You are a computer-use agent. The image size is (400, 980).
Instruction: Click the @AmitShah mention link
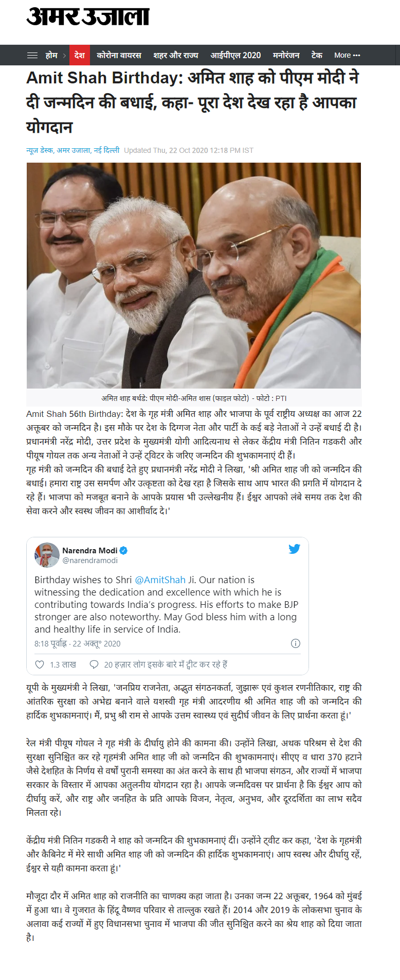(x=160, y=580)
